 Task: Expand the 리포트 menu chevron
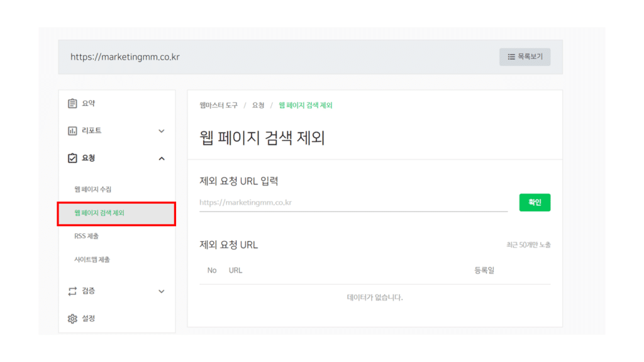[162, 131]
